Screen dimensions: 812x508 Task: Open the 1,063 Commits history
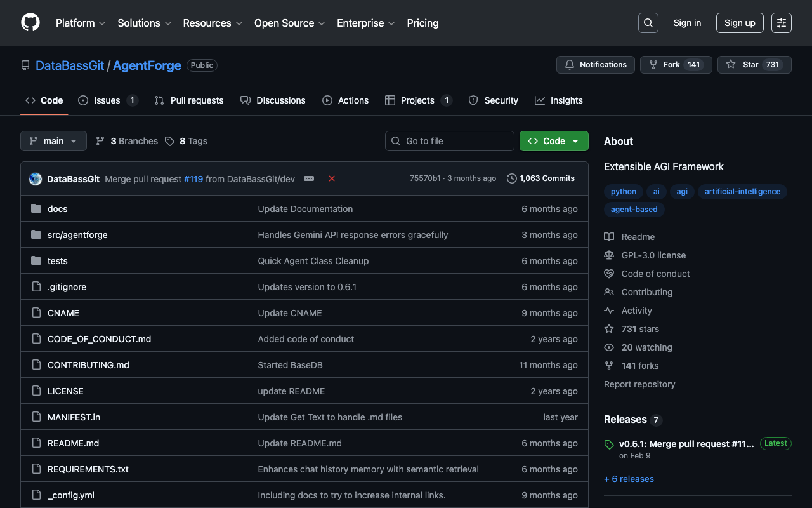540,178
